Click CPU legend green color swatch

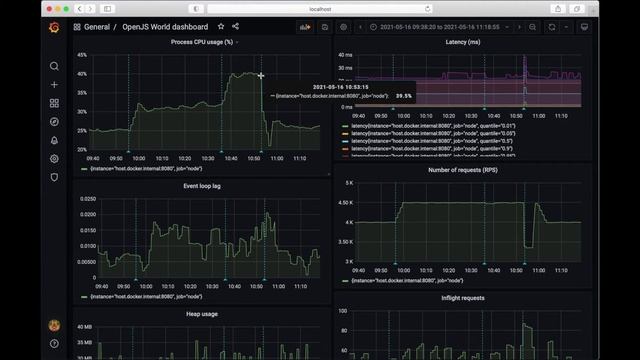point(84,169)
